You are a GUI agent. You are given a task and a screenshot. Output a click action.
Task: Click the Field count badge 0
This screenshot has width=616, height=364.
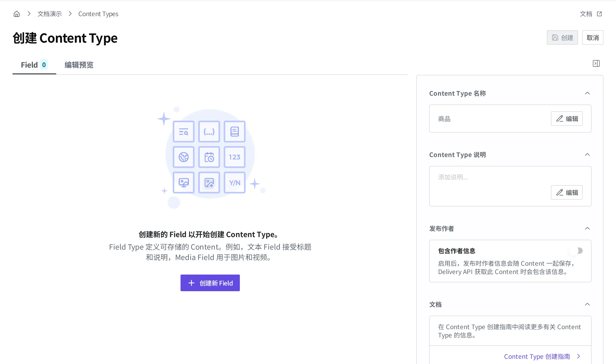click(x=44, y=65)
